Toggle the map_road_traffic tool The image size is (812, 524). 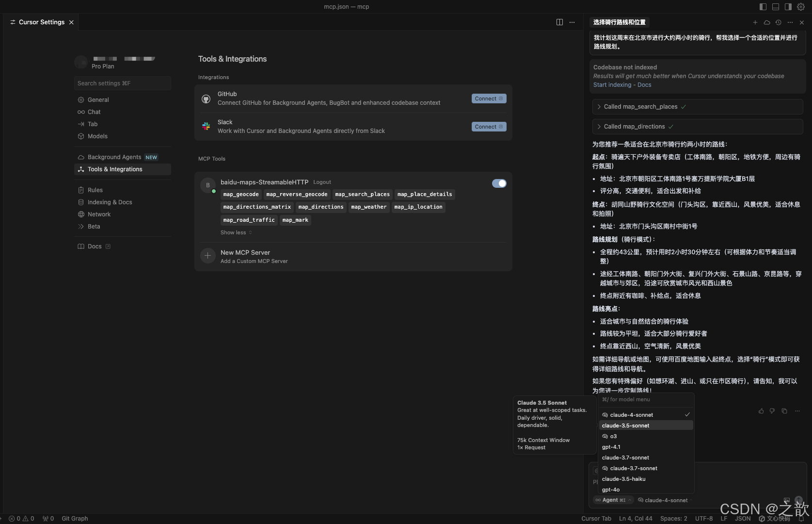pyautogui.click(x=249, y=220)
